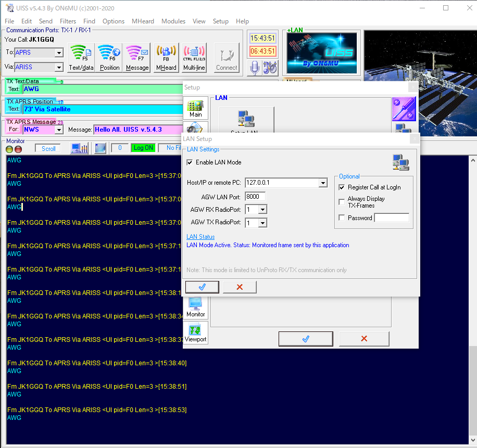Open the F8 MHeard list icon
The width and height of the screenshot is (477, 448).
pos(166,57)
